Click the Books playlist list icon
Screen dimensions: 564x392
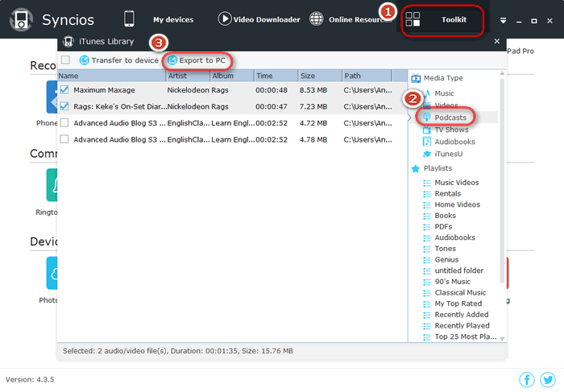(427, 217)
